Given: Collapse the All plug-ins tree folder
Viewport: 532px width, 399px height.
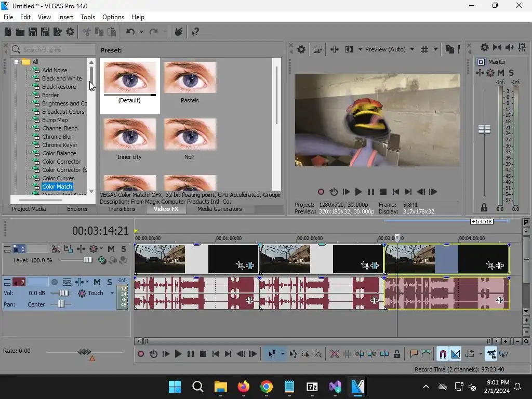Looking at the screenshot, I should (16, 62).
